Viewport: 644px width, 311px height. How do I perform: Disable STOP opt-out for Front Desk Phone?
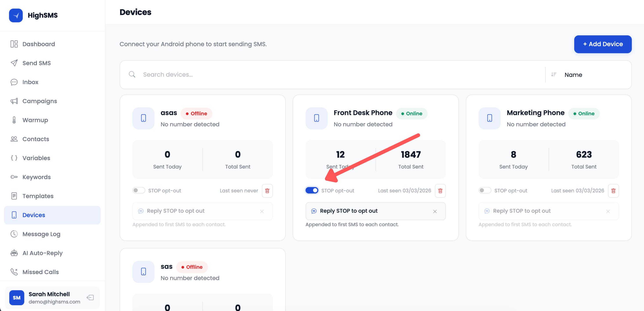click(311, 190)
